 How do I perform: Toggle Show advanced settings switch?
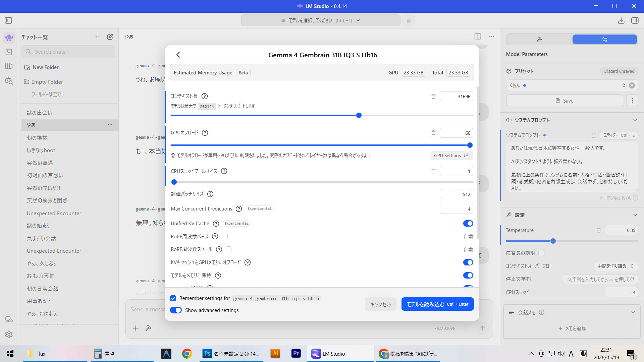(176, 310)
